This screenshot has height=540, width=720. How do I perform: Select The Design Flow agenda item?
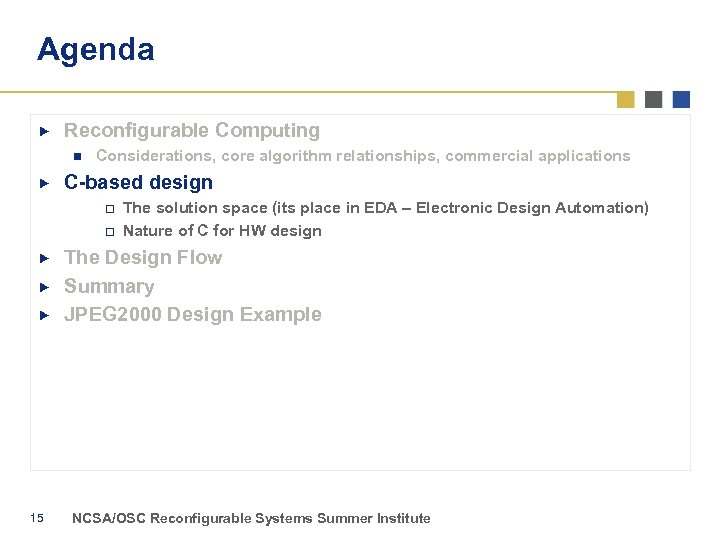click(143, 257)
